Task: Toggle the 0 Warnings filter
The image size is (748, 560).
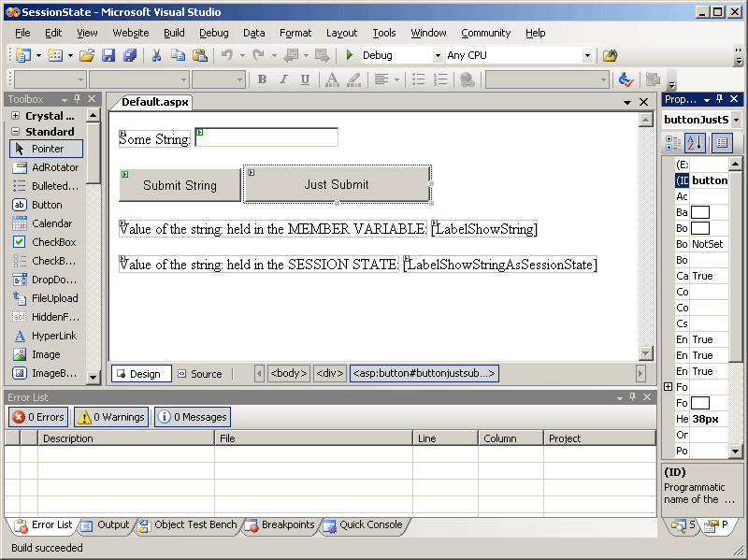Action: (x=110, y=417)
